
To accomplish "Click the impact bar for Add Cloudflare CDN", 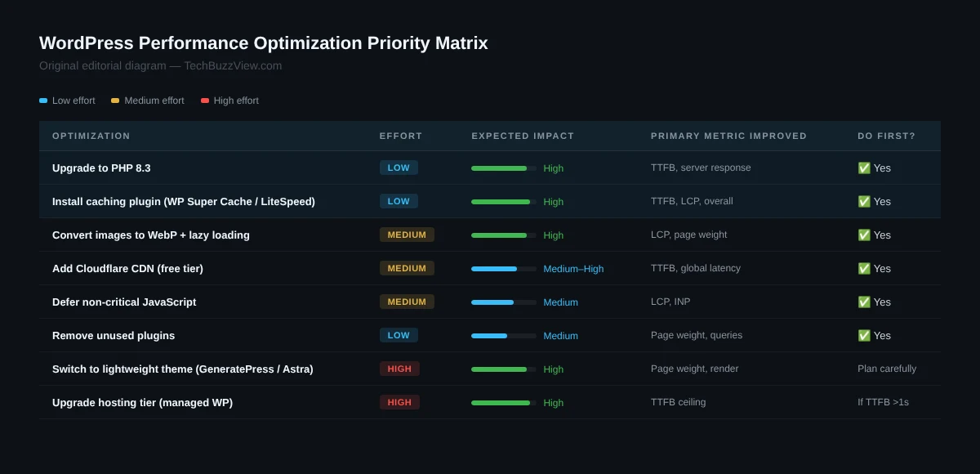I will (504, 268).
